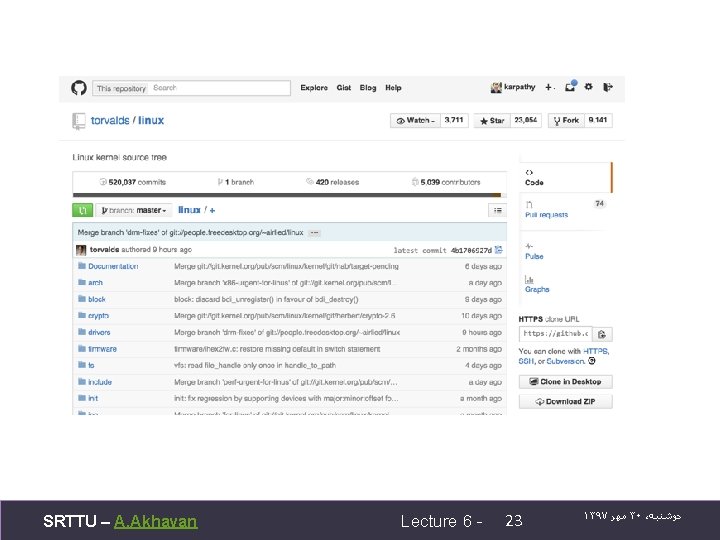Select the HTTPS clone URL field

556,334
